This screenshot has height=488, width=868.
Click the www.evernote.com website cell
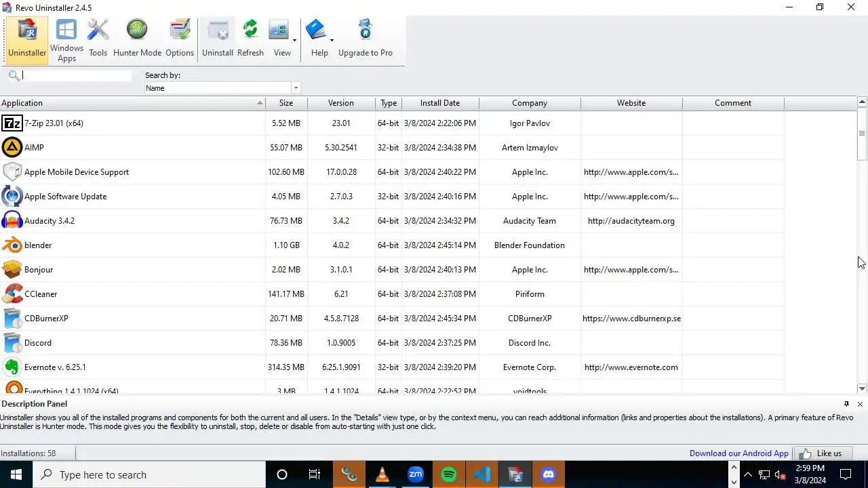631,367
